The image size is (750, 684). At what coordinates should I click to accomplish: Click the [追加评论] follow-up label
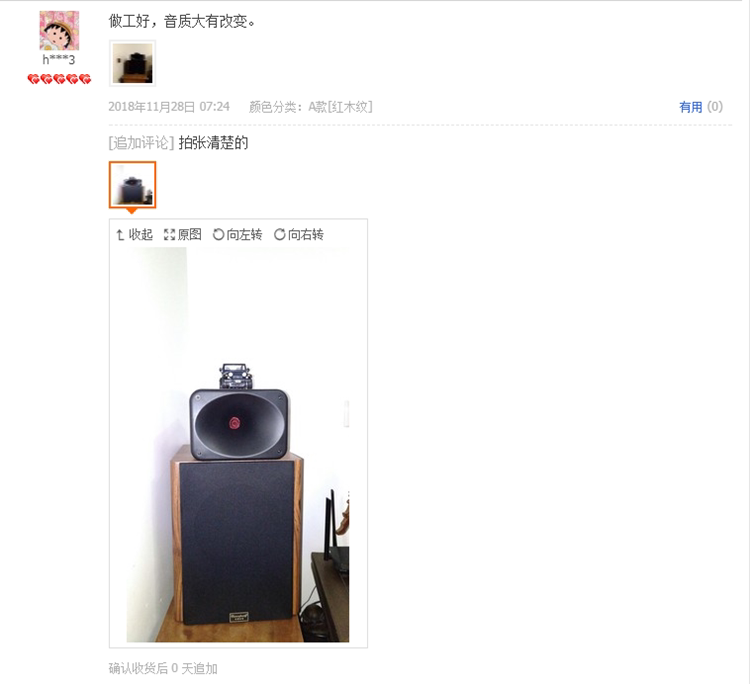click(x=141, y=143)
